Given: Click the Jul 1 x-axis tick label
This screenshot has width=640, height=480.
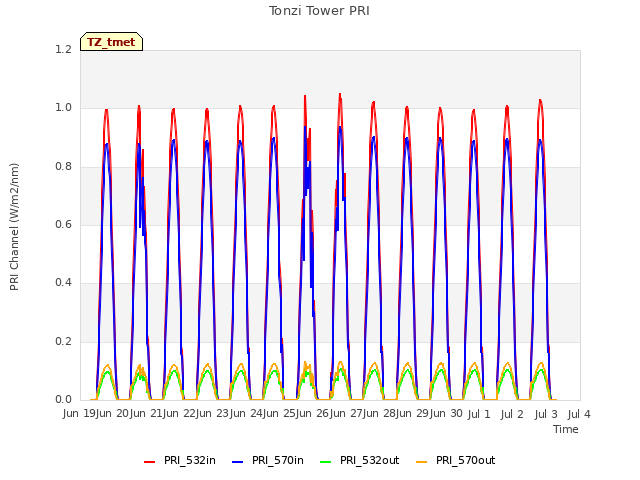Looking at the screenshot, I should point(479,414).
